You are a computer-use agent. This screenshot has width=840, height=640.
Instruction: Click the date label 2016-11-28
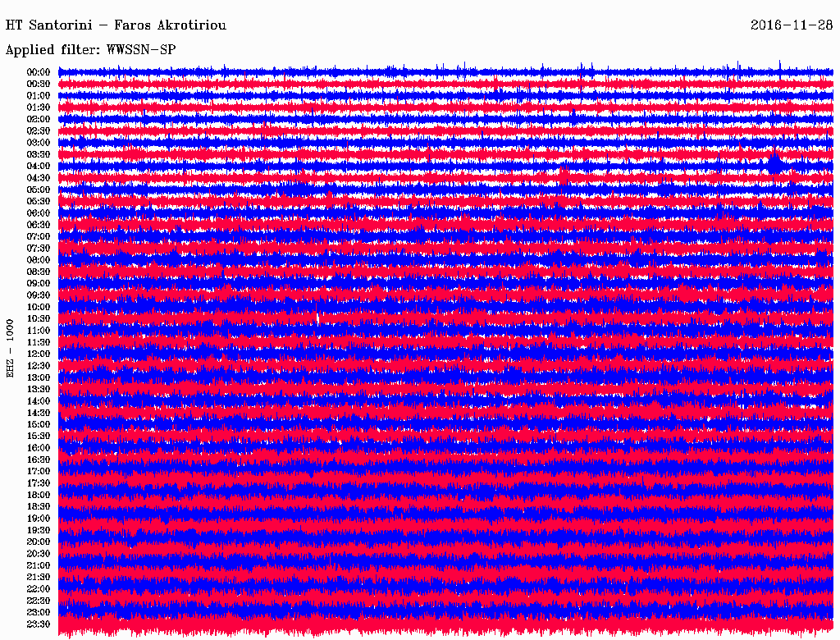coord(792,25)
